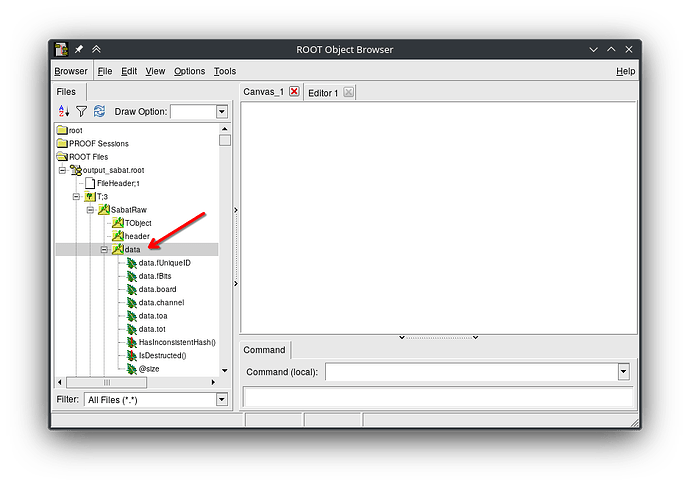Click the output_sabat.root file icon
The height and width of the screenshot is (486, 690).
(76, 170)
